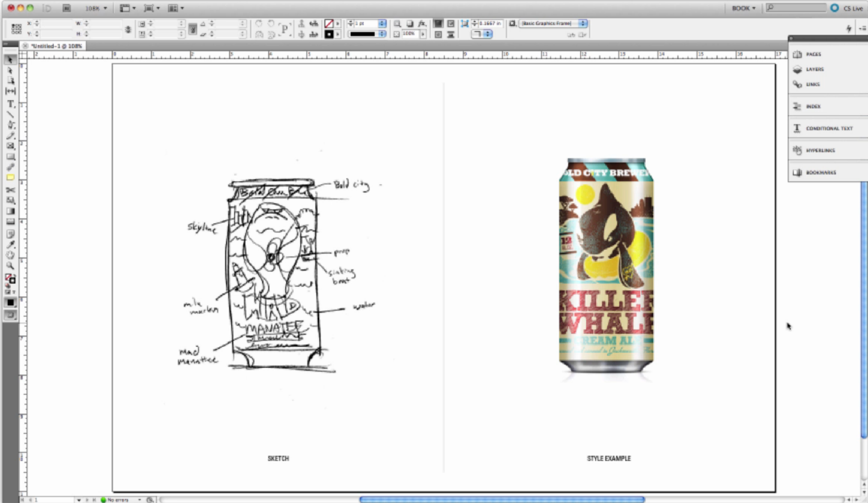Open the zoom level 108% dropdown
This screenshot has height=503, width=868.
pos(96,8)
